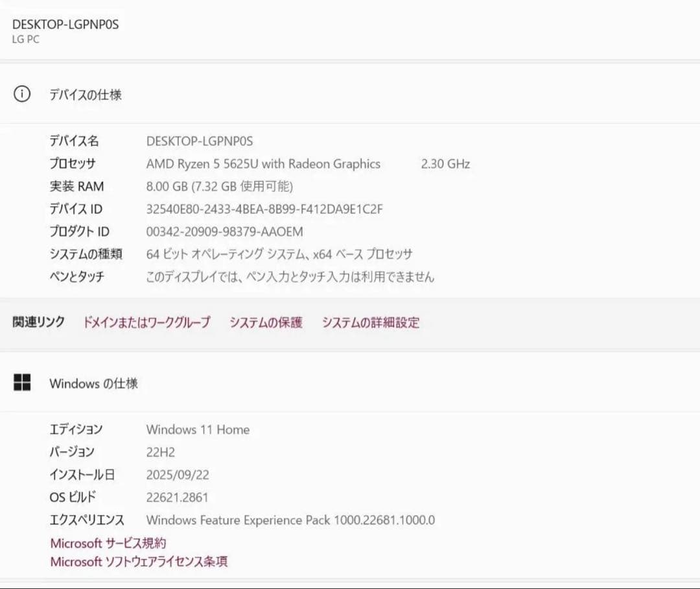Click the info icon beside デバイスの仕様
The image size is (700, 589).
(23, 94)
